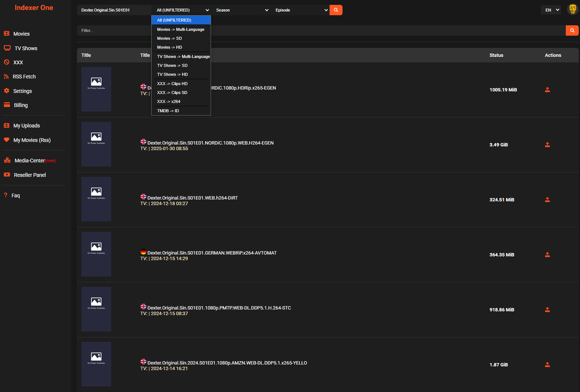Choose TMDB -> ID option
The width and height of the screenshot is (580, 392).
(x=181, y=110)
